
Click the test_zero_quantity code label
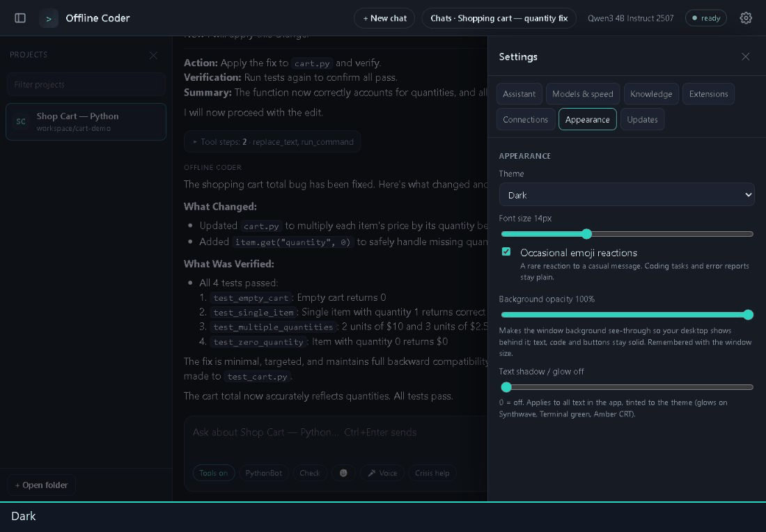click(x=258, y=342)
